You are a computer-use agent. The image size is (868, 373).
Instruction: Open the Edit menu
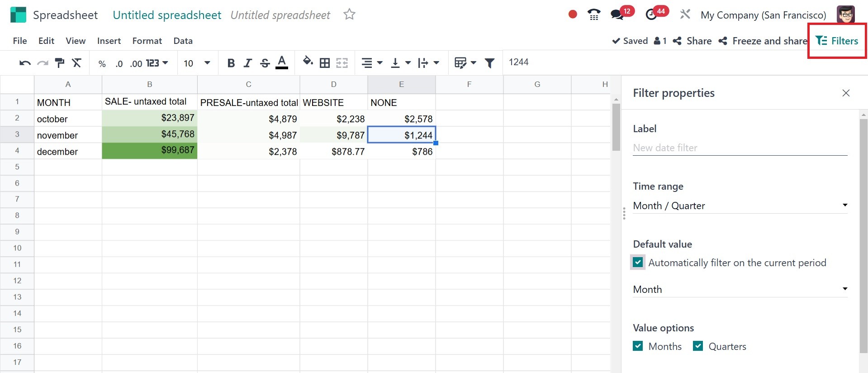[x=46, y=41]
